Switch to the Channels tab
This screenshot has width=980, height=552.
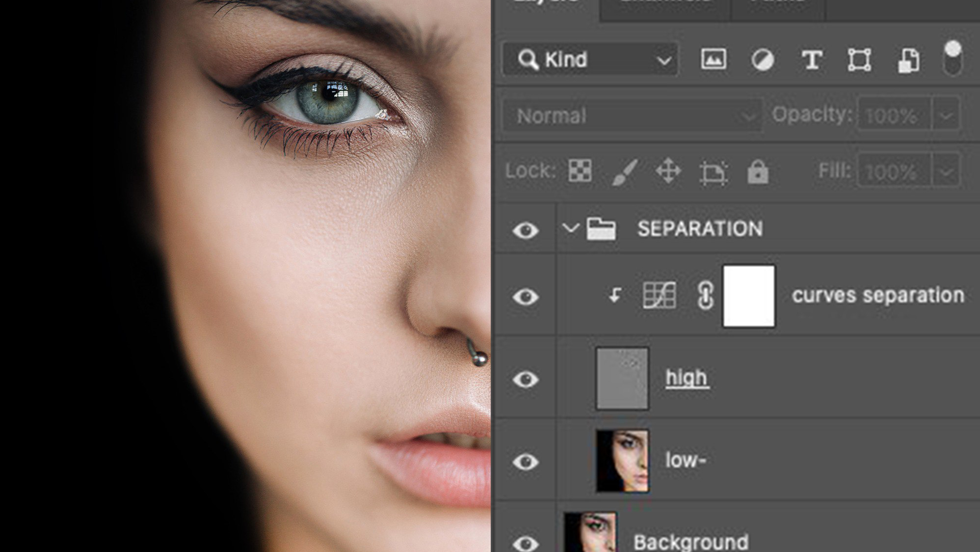point(665,5)
